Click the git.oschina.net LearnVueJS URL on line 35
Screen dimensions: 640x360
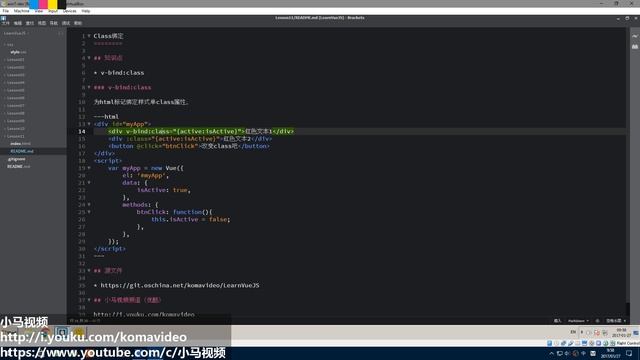coord(180,286)
